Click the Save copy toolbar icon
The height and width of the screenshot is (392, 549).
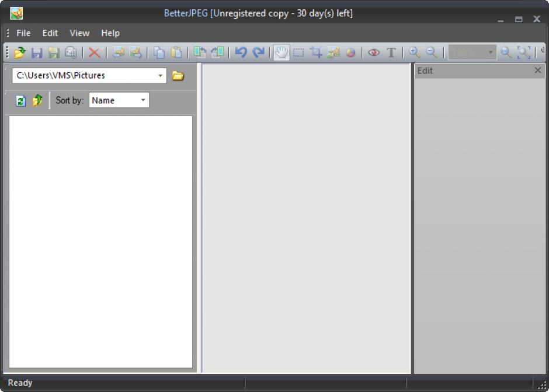71,52
